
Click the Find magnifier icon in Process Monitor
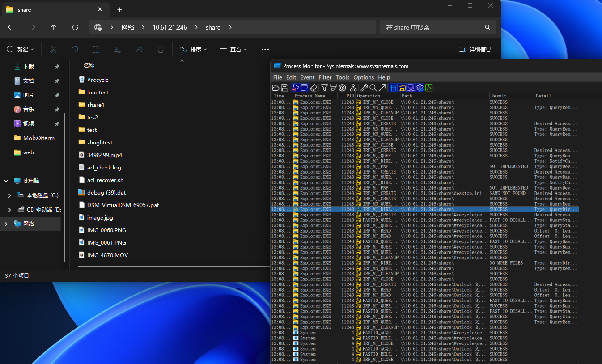click(373, 88)
